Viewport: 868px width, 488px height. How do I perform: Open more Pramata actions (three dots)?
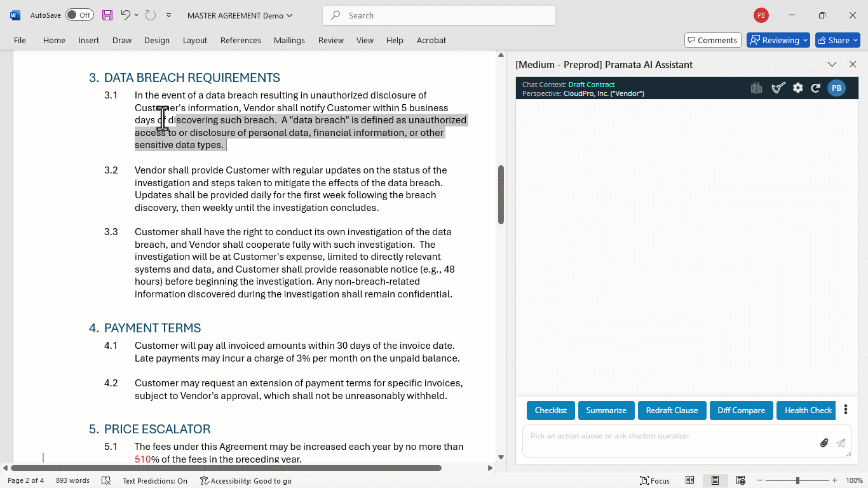pos(846,410)
